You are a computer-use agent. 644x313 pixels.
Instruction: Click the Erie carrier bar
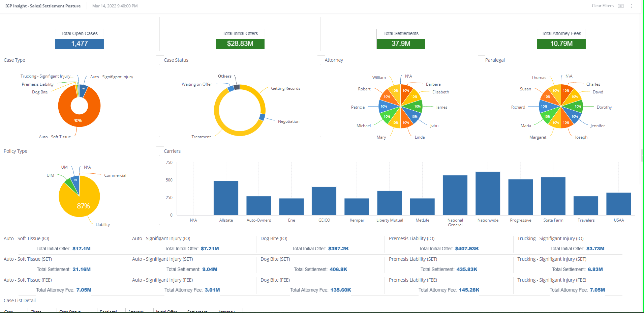(292, 207)
